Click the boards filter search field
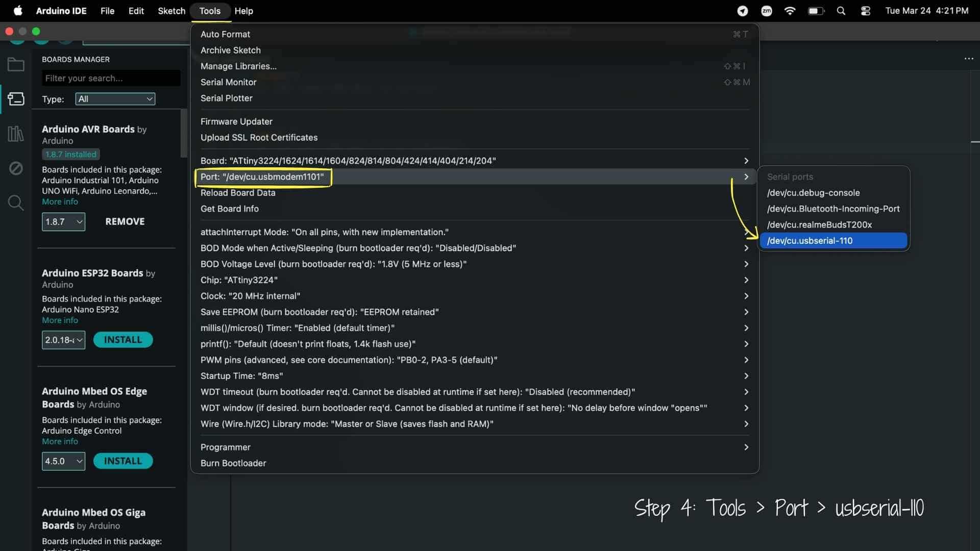This screenshot has width=980, height=551. (111, 78)
